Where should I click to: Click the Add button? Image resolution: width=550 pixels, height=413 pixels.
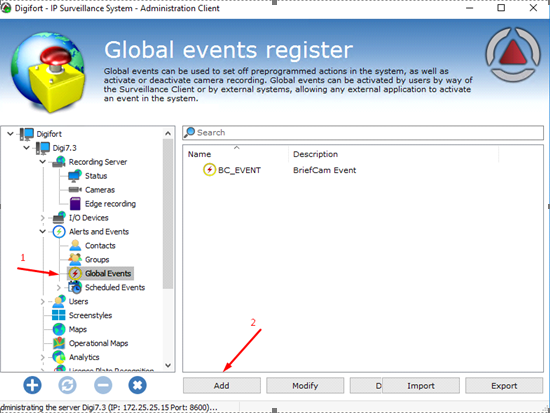coord(222,385)
